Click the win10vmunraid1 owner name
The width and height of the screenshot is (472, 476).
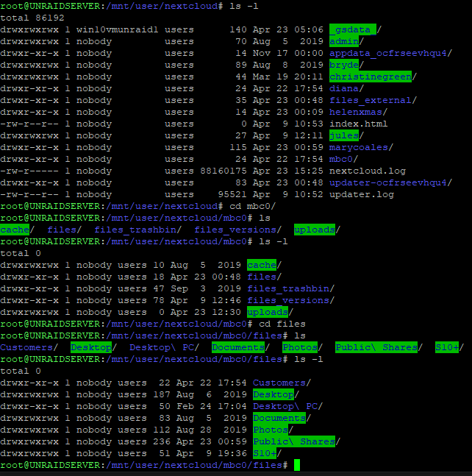[117, 29]
